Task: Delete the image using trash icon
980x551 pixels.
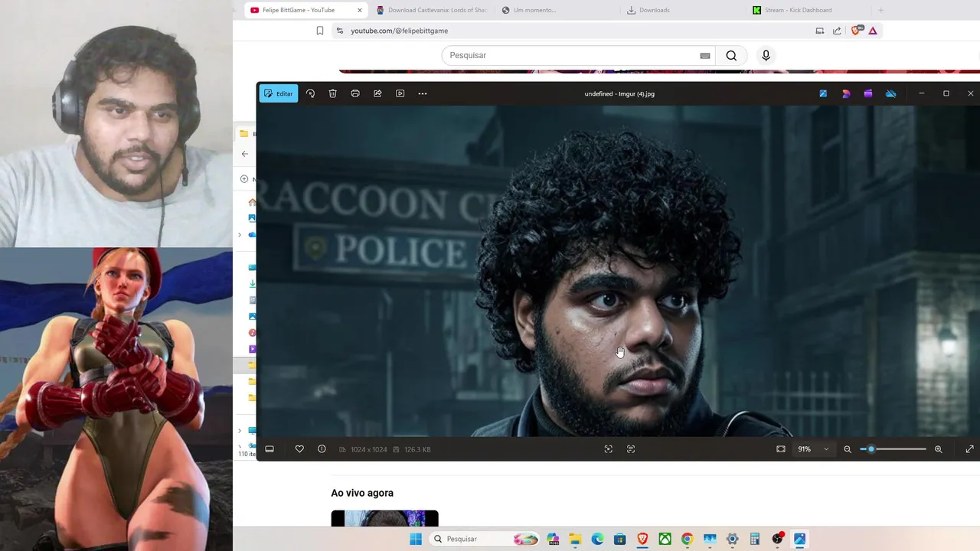Action: click(332, 93)
